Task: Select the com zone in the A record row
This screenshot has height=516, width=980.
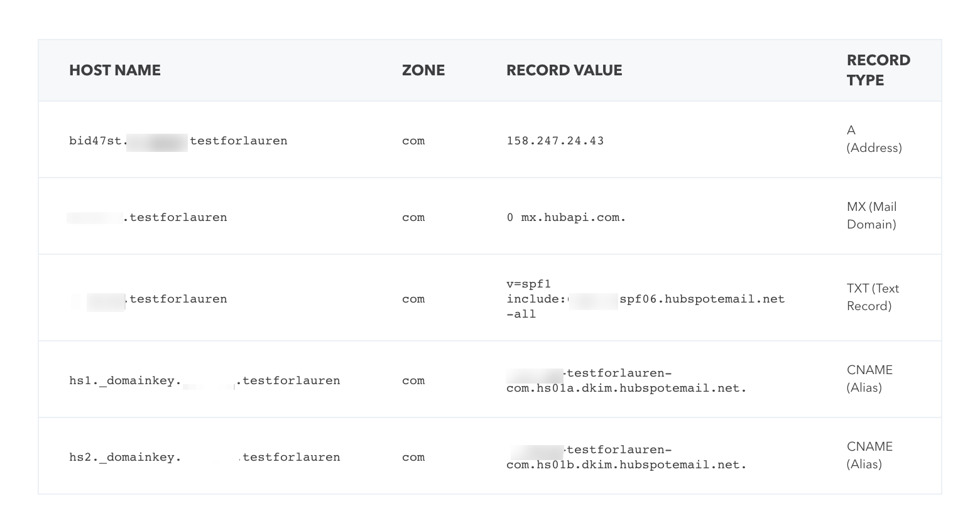Action: tap(413, 141)
